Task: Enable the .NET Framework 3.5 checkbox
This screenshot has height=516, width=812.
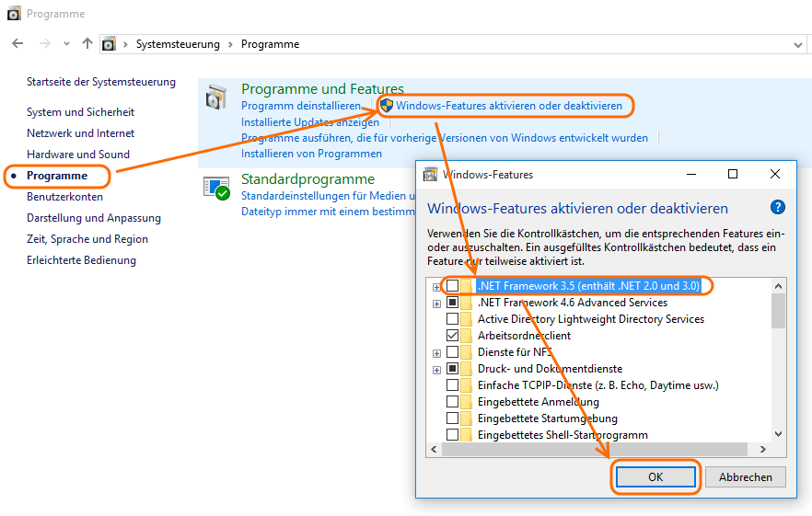Action: pyautogui.click(x=452, y=286)
